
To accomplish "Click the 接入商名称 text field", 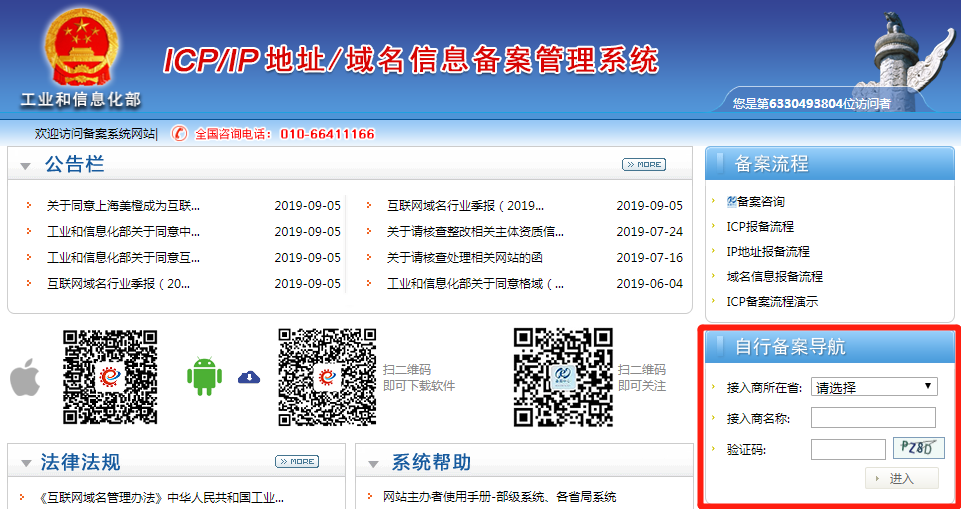I will 872,418.
